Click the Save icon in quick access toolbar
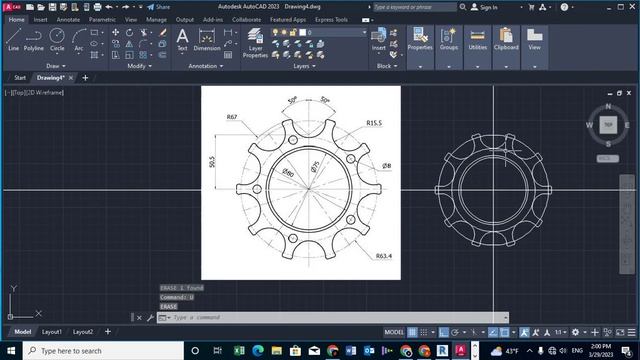The height and width of the screenshot is (360, 640). click(x=52, y=7)
